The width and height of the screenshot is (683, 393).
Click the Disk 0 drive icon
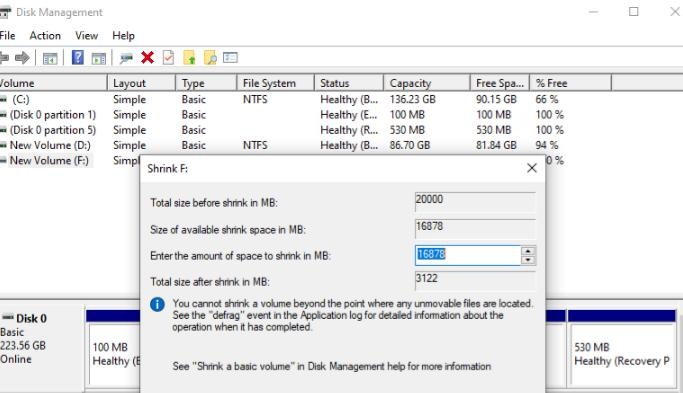click(x=8, y=318)
